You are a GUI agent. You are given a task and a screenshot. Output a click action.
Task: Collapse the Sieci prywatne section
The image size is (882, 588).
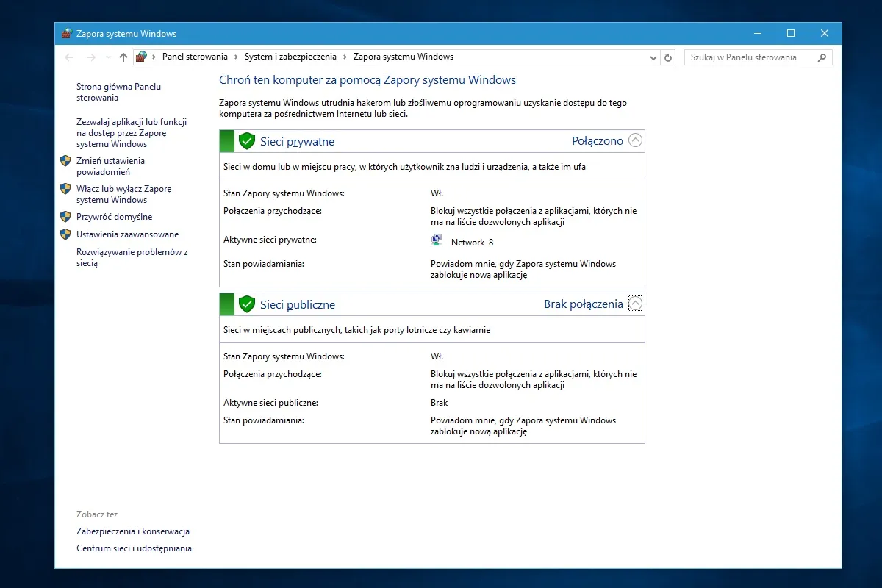pos(634,140)
